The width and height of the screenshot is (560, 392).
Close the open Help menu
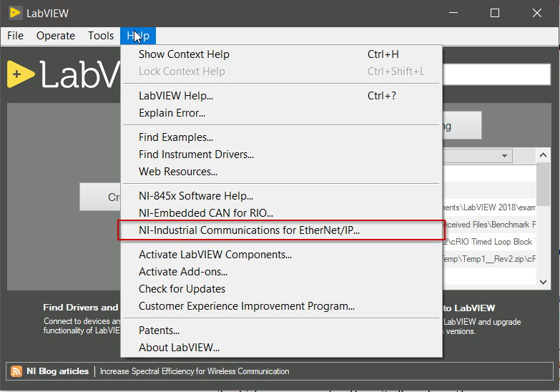coord(138,36)
